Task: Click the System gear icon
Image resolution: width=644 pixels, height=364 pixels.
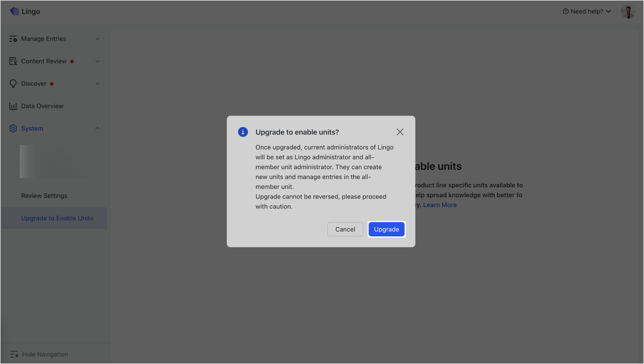Action: pos(13,128)
